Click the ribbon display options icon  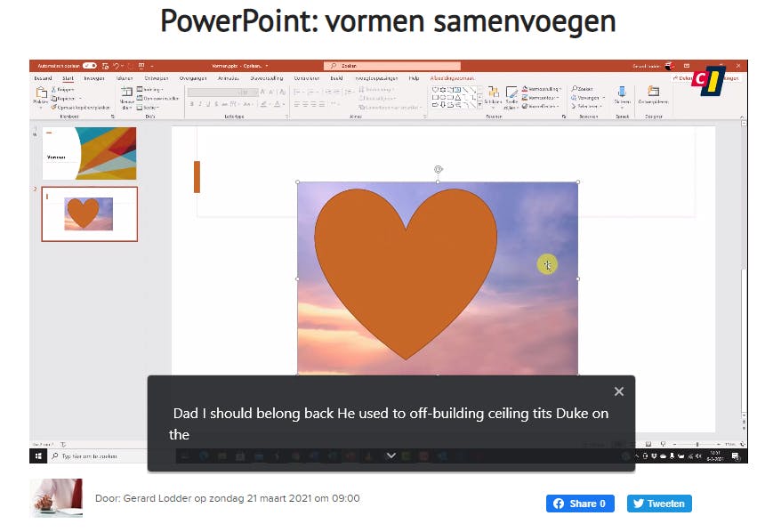click(687, 66)
